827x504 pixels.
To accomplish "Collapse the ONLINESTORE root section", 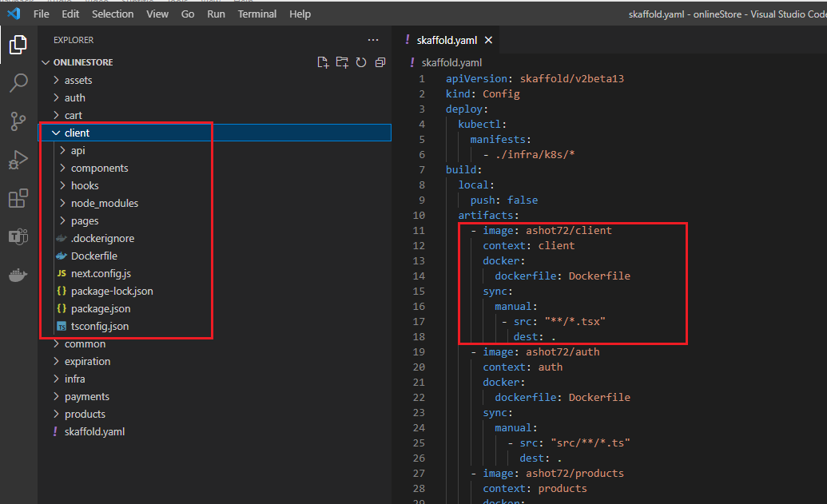I will (83, 62).
